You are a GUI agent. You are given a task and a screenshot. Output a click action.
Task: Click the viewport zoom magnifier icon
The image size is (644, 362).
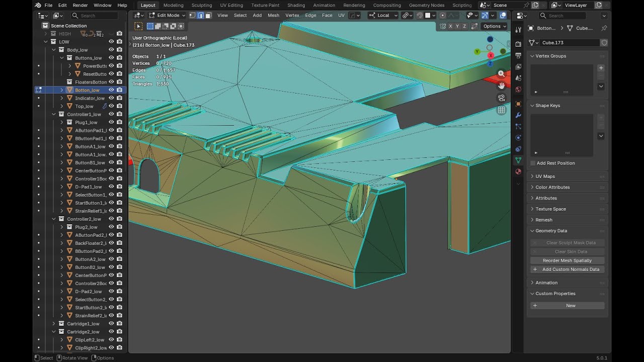click(x=501, y=73)
